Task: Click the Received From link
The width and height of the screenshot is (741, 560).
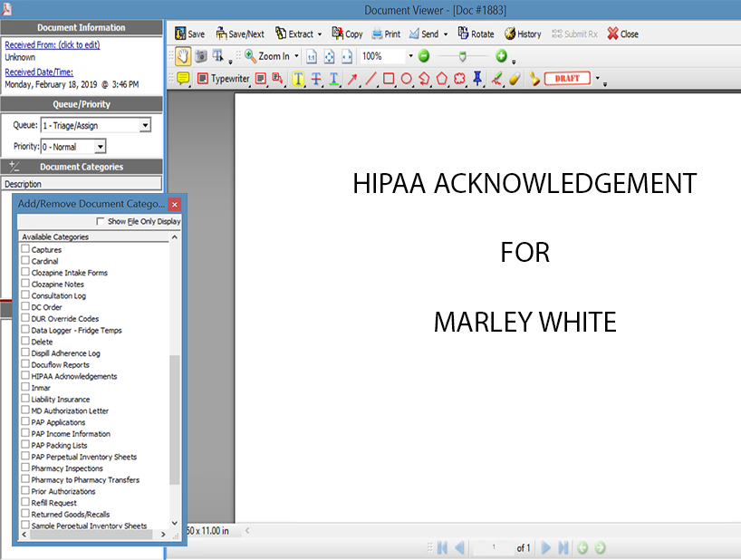Action: [x=52, y=44]
